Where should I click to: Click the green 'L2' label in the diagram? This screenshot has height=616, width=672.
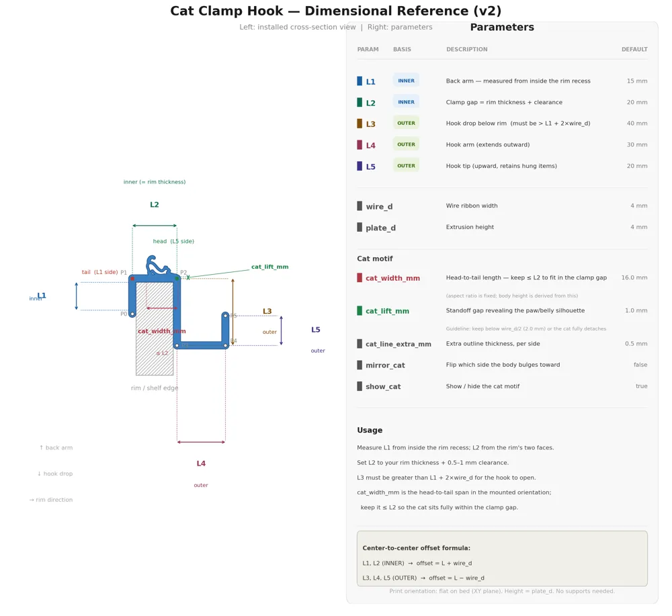point(155,205)
